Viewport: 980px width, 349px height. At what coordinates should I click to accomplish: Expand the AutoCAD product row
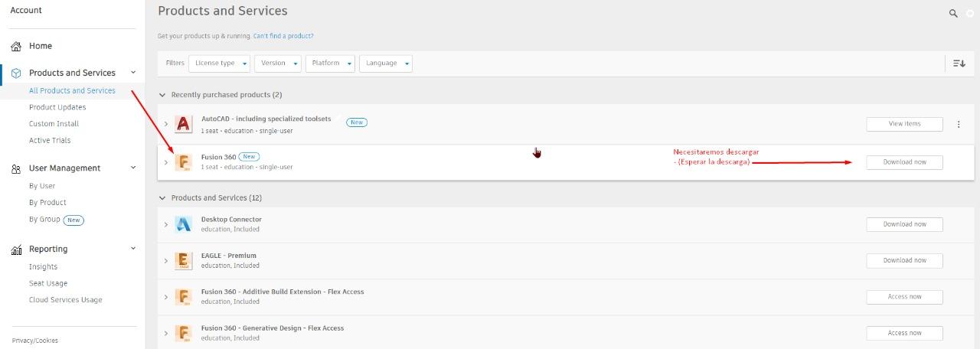166,124
